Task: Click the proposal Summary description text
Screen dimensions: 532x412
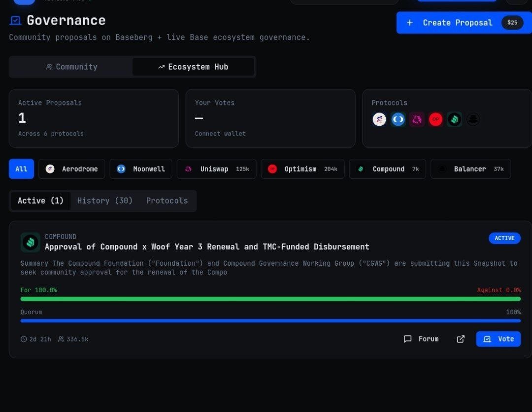Action: coord(269,268)
